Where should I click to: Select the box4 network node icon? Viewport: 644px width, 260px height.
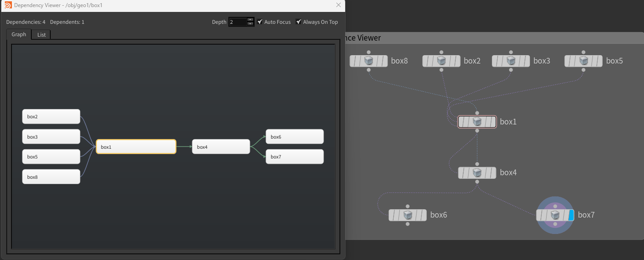(x=477, y=173)
